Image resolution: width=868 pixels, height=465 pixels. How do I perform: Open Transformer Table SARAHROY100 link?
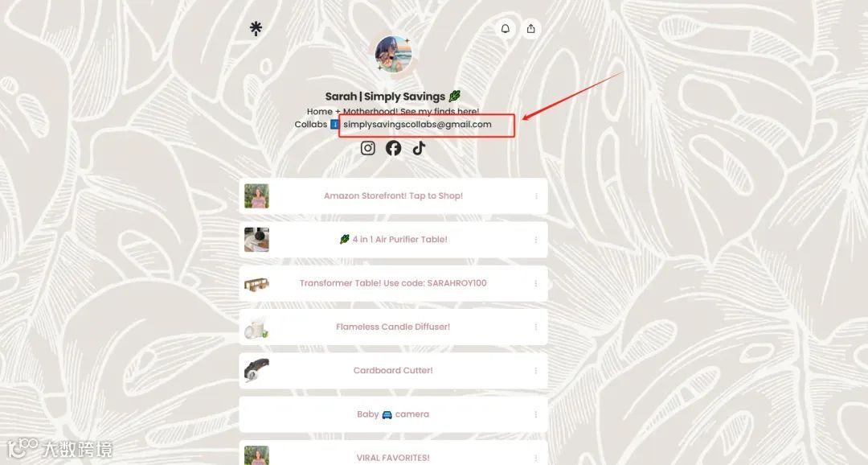click(x=393, y=283)
